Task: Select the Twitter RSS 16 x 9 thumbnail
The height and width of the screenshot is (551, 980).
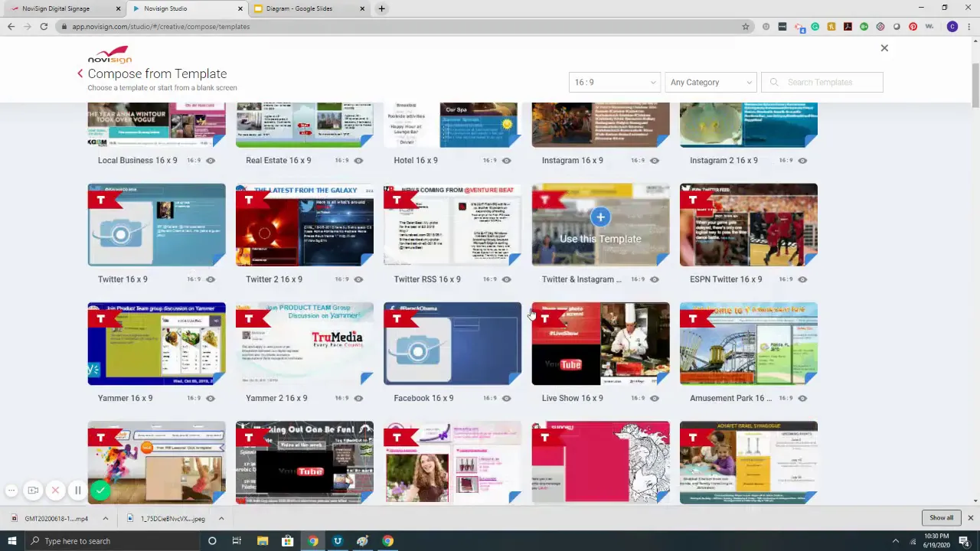Action: click(452, 224)
